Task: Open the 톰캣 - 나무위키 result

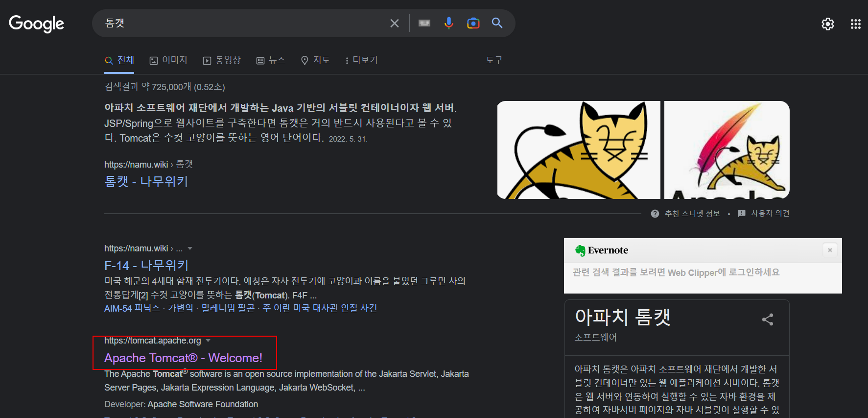Action: [x=146, y=181]
